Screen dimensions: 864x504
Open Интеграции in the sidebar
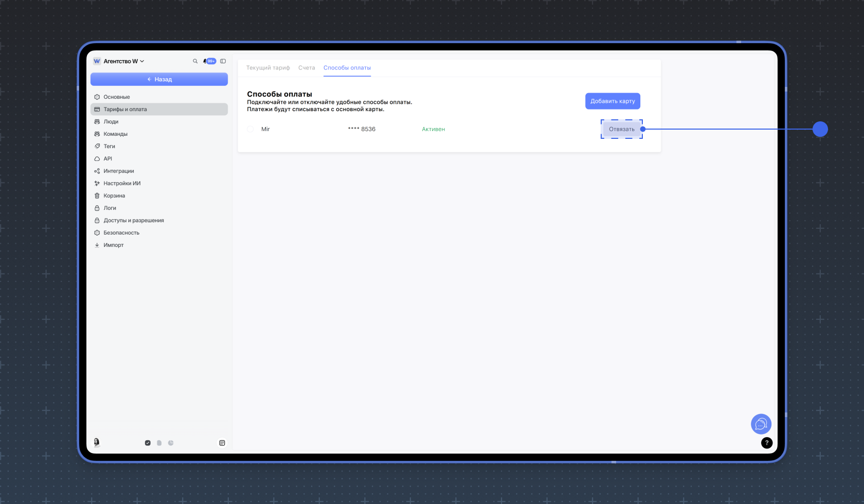click(x=159, y=171)
